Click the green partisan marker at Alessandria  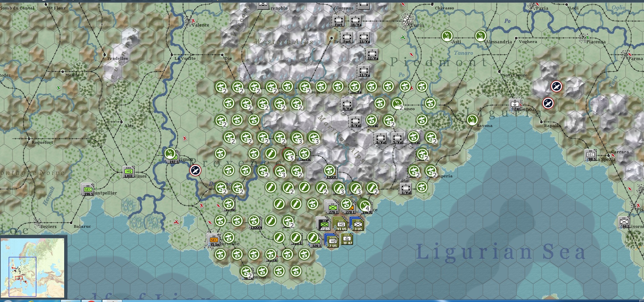480,36
